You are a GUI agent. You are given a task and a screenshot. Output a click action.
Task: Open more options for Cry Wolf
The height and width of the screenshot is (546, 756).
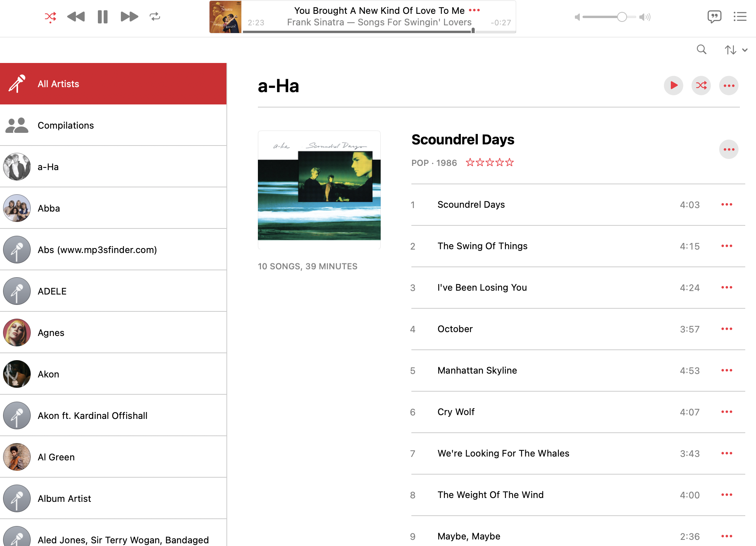coord(727,412)
